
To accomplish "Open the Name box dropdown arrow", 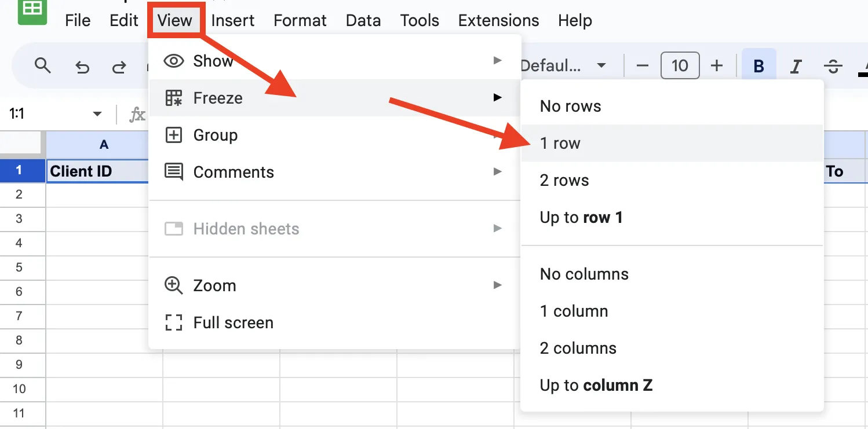I will pyautogui.click(x=97, y=115).
